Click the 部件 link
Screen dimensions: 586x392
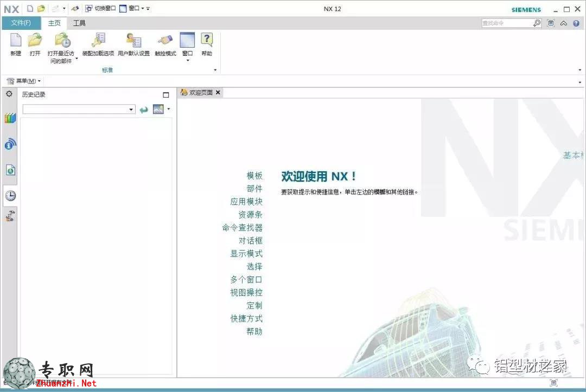tap(254, 189)
